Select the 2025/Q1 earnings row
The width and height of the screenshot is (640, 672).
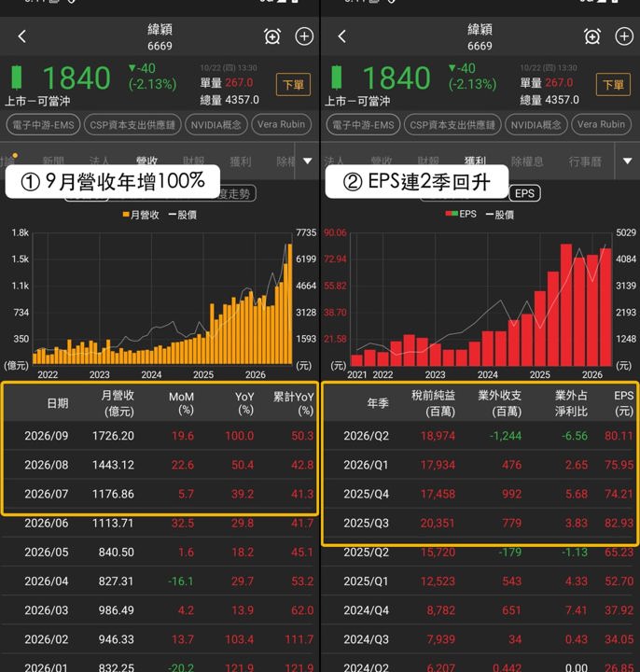[x=480, y=581]
